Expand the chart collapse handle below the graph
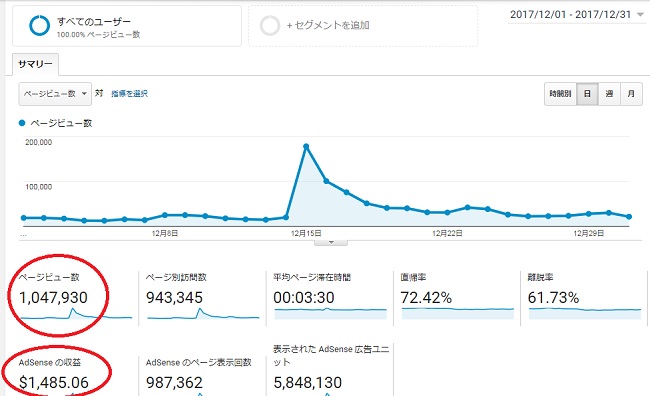 point(331,242)
